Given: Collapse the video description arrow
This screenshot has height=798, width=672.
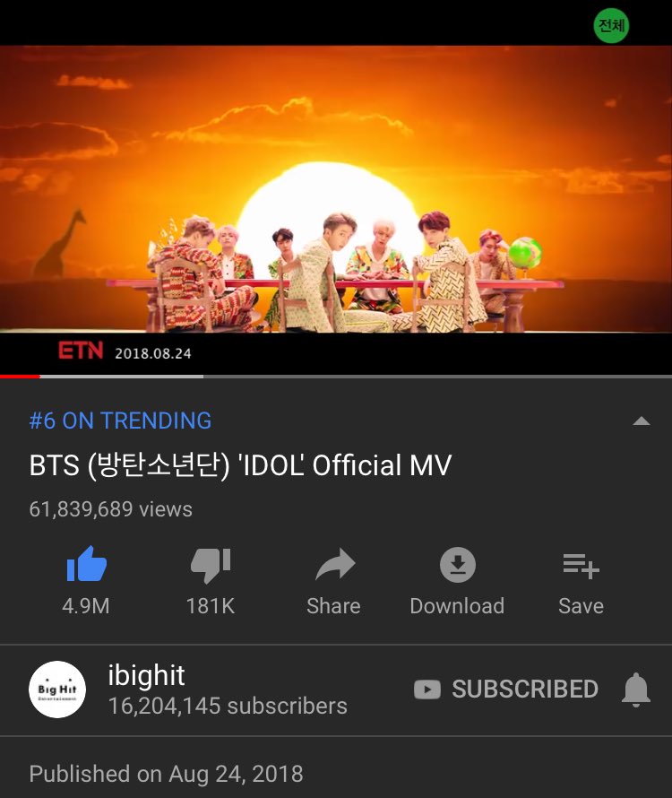Looking at the screenshot, I should coord(641,421).
